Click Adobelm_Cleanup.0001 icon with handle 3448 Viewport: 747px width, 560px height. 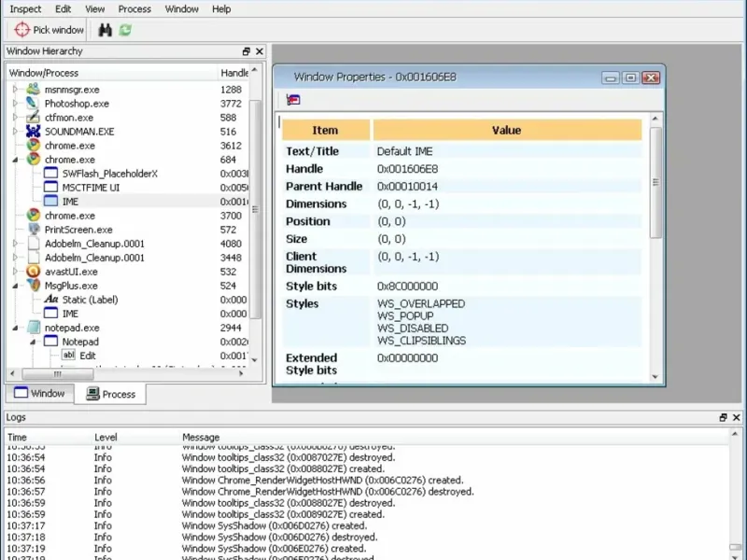point(34,258)
